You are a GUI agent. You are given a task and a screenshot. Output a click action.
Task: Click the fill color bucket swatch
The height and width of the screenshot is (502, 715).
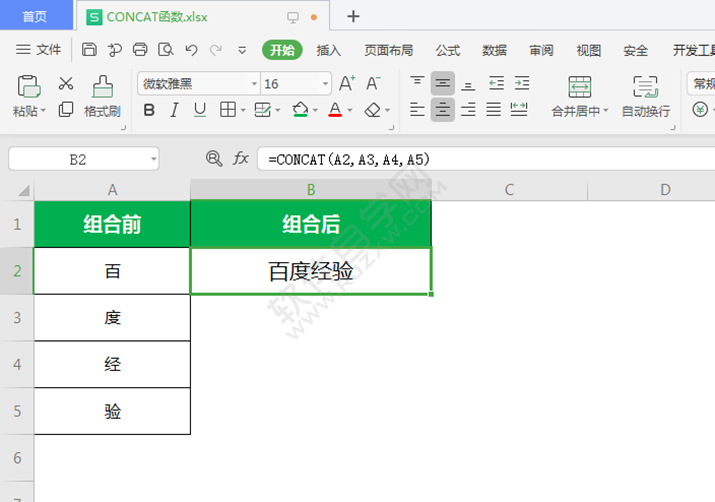[300, 110]
